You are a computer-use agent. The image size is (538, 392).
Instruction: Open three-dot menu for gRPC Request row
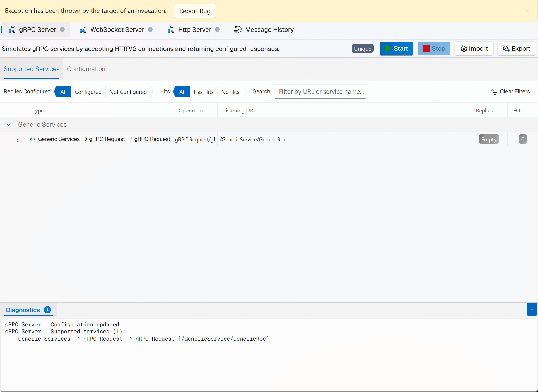[x=18, y=139]
